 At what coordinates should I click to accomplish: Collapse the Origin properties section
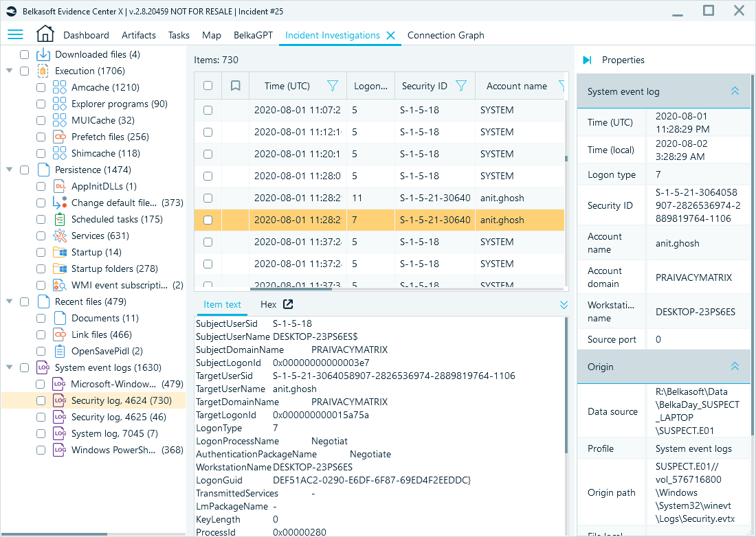[x=734, y=367]
